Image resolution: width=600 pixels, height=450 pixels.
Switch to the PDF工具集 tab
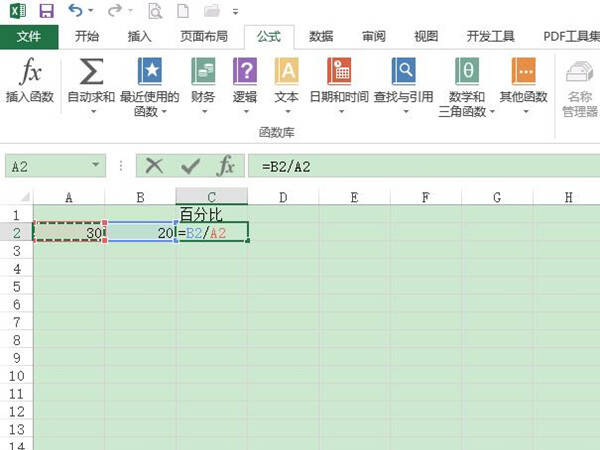(x=571, y=37)
